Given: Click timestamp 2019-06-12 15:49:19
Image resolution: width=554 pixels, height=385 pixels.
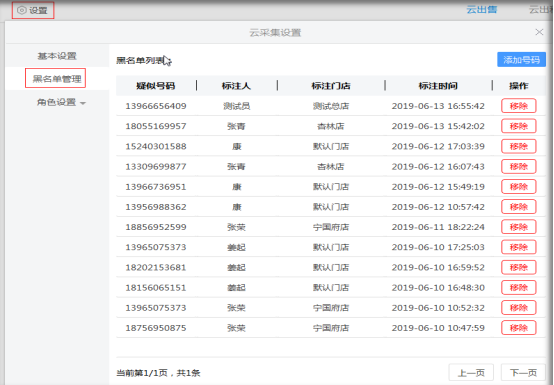Looking at the screenshot, I should tap(438, 186).
